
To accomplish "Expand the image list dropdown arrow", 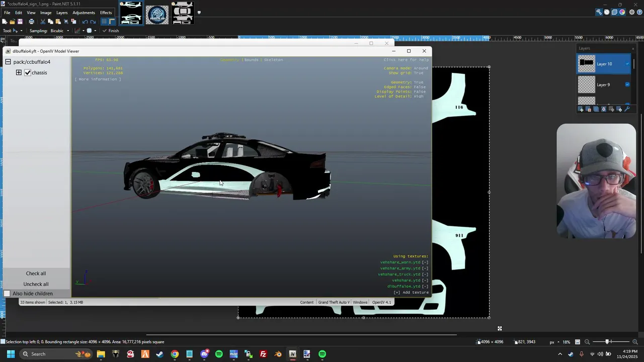I will (x=199, y=13).
